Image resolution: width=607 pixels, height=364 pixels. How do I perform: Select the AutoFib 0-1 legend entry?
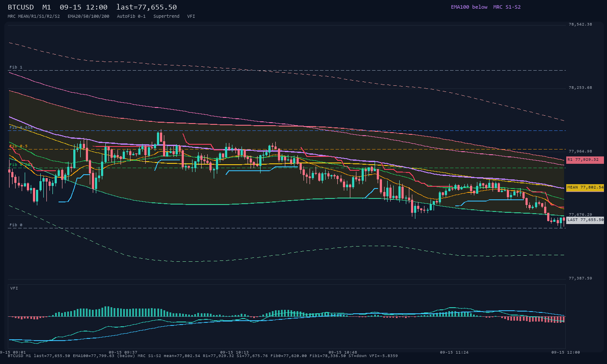[131, 16]
